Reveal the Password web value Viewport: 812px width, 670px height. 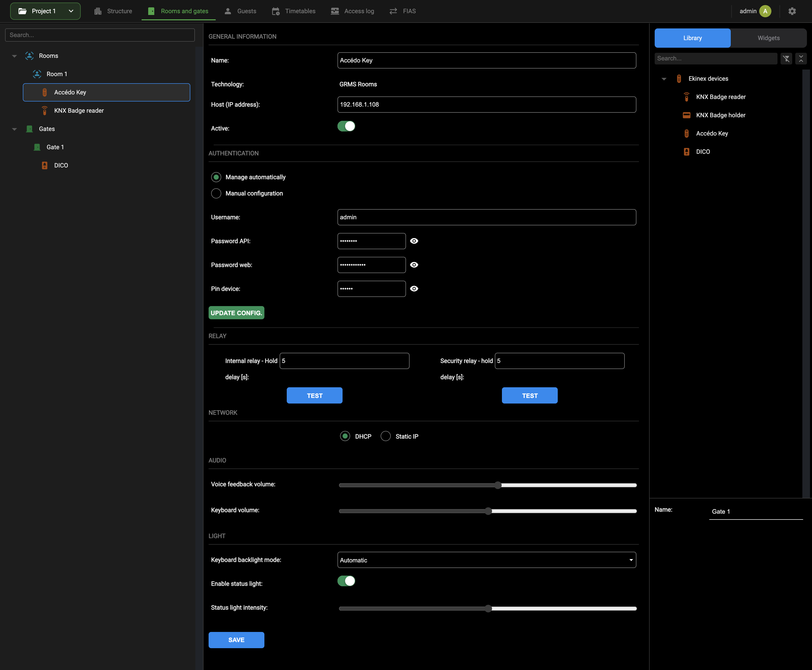tap(414, 265)
